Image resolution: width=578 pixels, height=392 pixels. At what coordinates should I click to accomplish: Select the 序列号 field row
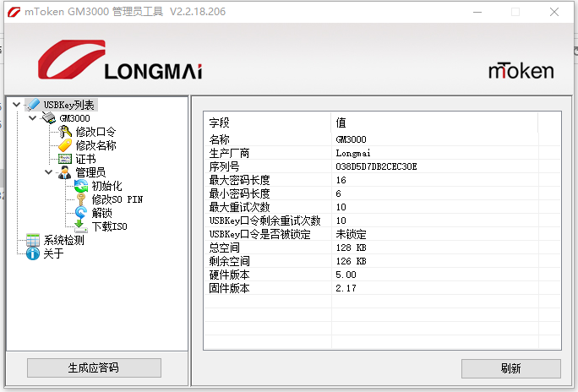pyautogui.click(x=382, y=166)
